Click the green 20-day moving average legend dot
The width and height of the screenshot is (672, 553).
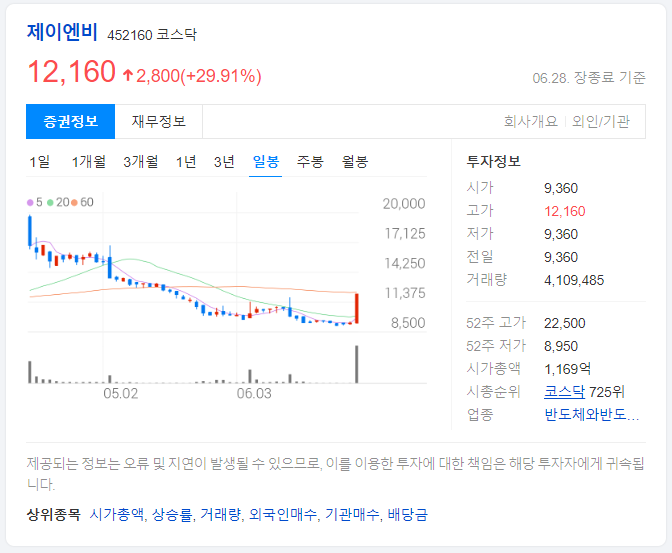click(x=50, y=202)
